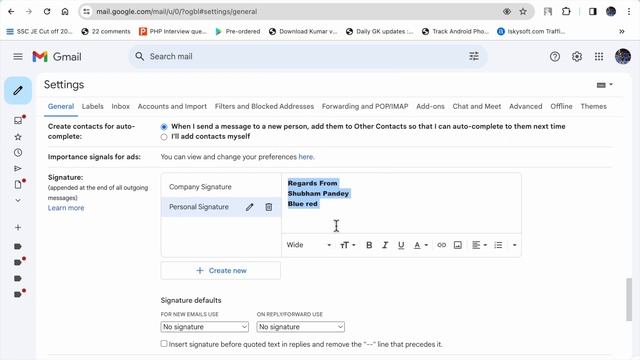The image size is (640, 360).
Task: Switch to the Inbox settings tab
Action: click(x=120, y=106)
